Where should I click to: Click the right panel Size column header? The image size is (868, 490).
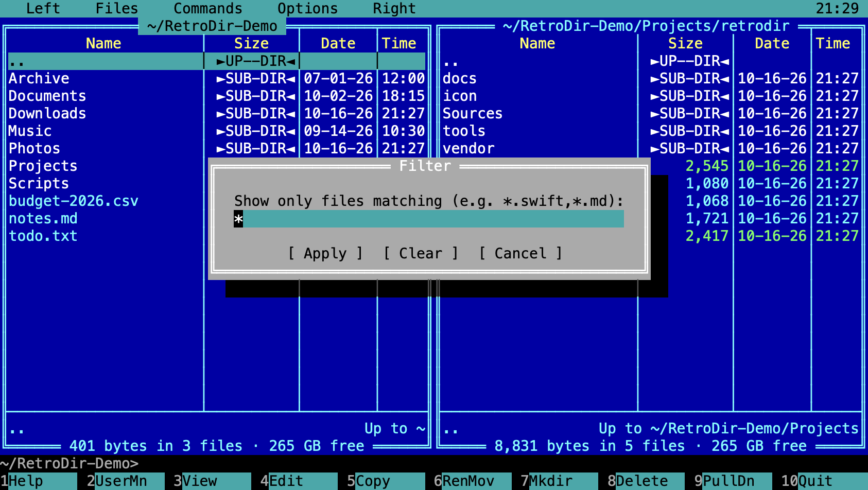coord(685,44)
